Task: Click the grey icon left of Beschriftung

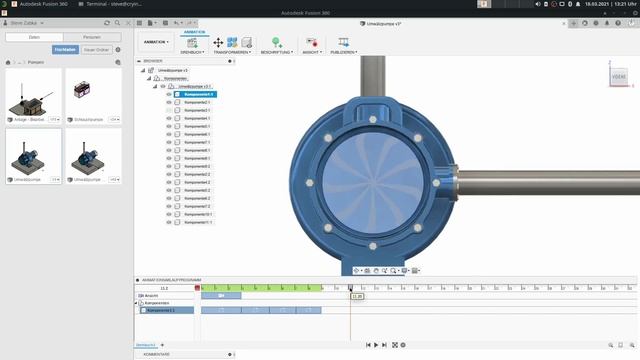Action: pos(247,42)
